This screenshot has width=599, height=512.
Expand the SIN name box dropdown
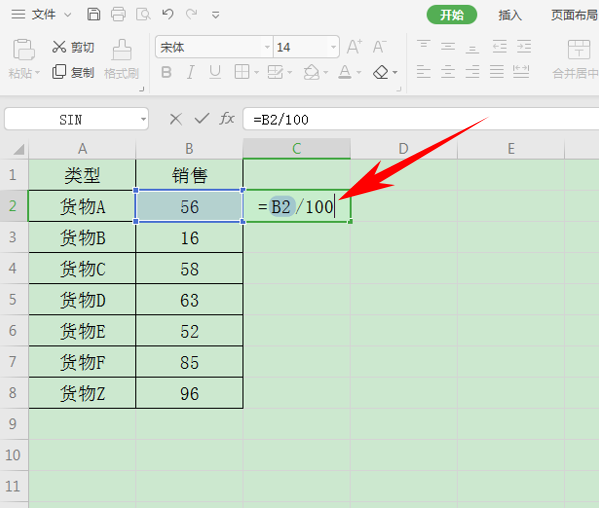coord(143,119)
